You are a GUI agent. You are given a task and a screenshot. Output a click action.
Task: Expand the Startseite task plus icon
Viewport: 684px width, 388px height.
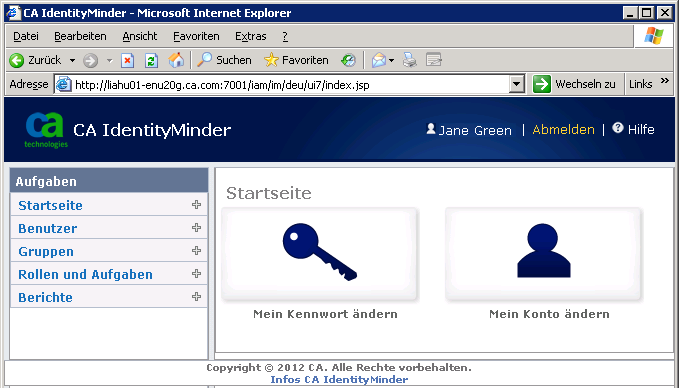coord(196,204)
